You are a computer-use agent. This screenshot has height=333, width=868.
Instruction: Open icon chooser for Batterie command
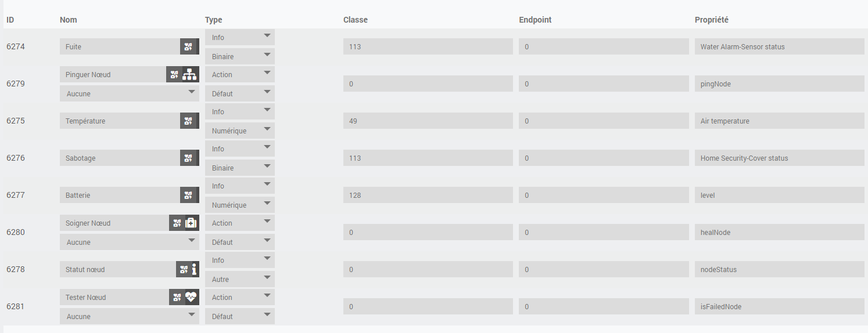coord(188,195)
